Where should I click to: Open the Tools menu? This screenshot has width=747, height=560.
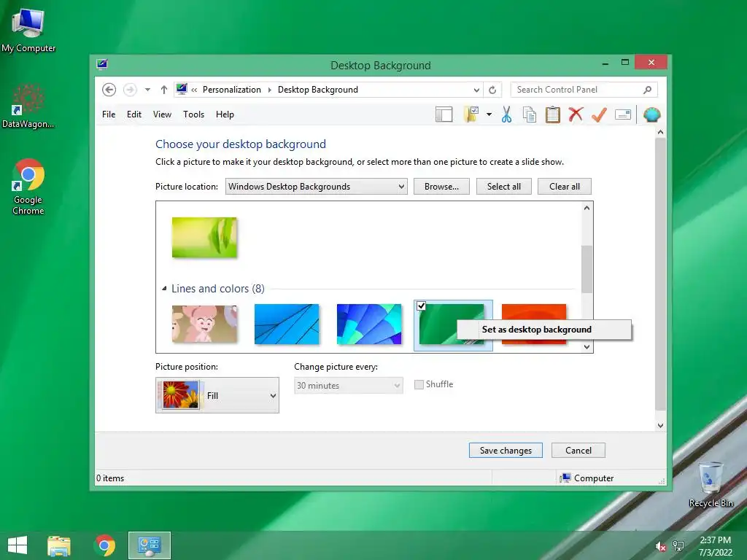click(193, 114)
